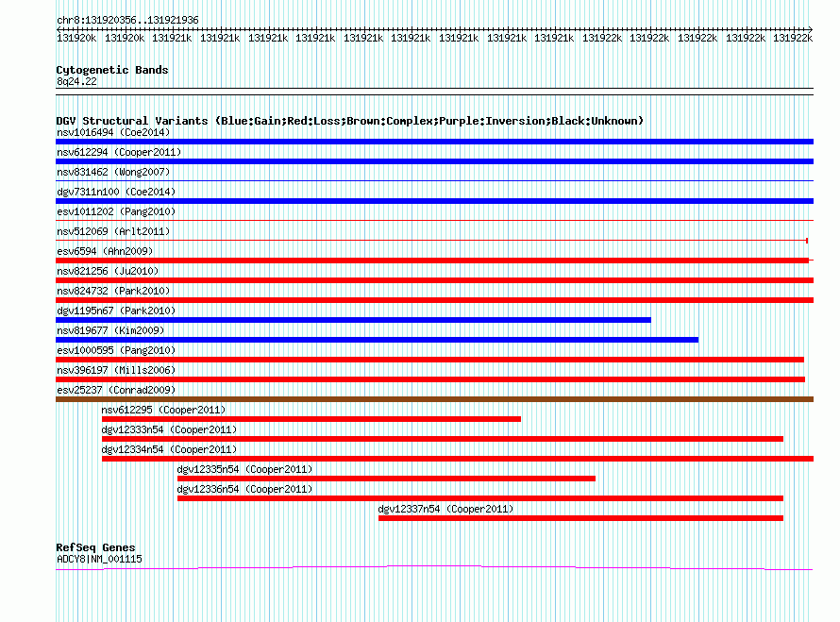Open esv1000595 (Pang2010) variant label
Image resolution: width=840 pixels, height=622 pixels.
tap(116, 350)
